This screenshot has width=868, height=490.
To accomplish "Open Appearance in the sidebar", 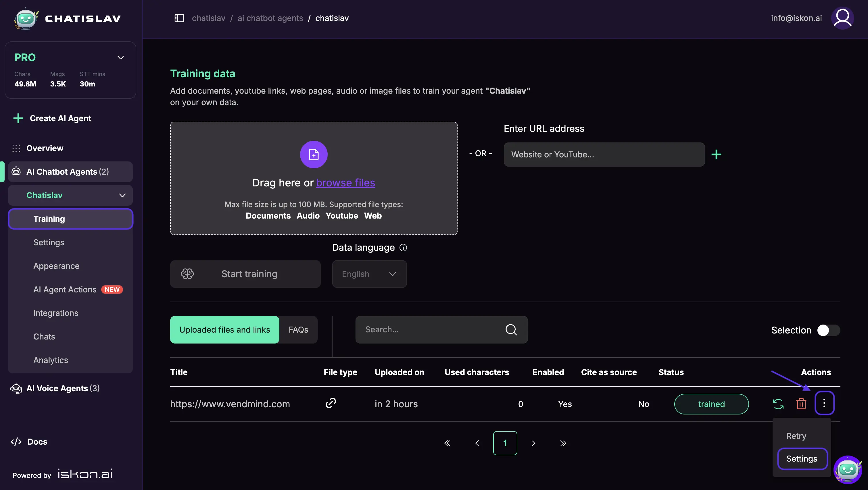I will [56, 266].
